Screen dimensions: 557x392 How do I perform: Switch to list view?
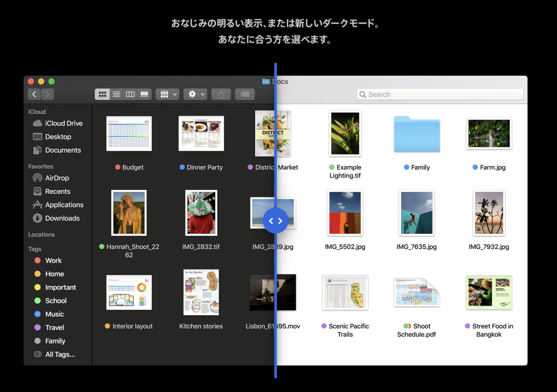click(117, 94)
